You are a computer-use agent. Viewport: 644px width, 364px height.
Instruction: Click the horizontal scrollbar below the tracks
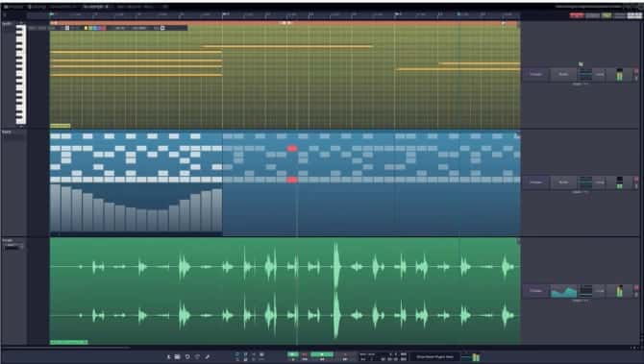65,348
